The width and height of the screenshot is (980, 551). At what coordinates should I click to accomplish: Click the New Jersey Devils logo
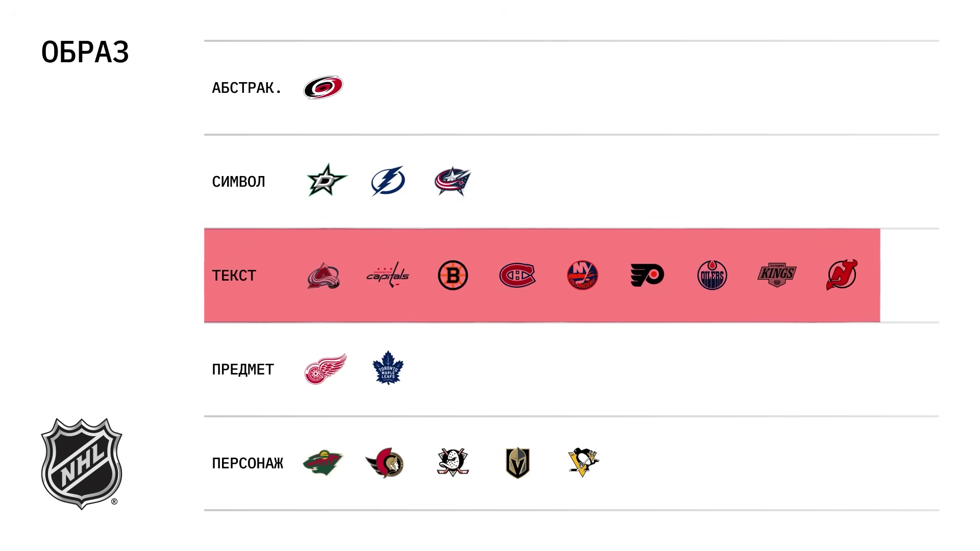coord(842,275)
